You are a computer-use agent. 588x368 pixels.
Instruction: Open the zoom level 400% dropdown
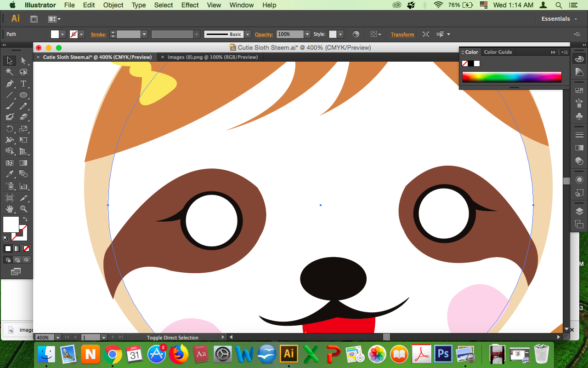(x=58, y=338)
